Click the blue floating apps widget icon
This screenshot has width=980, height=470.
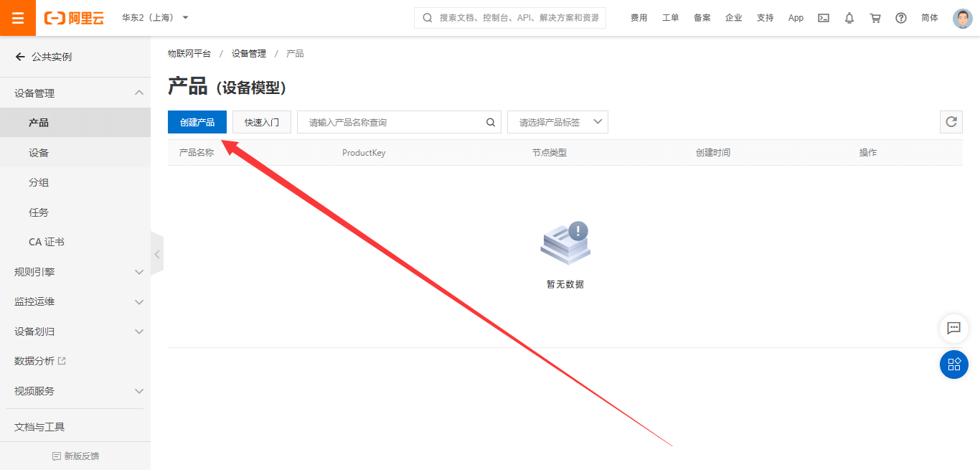point(953,365)
